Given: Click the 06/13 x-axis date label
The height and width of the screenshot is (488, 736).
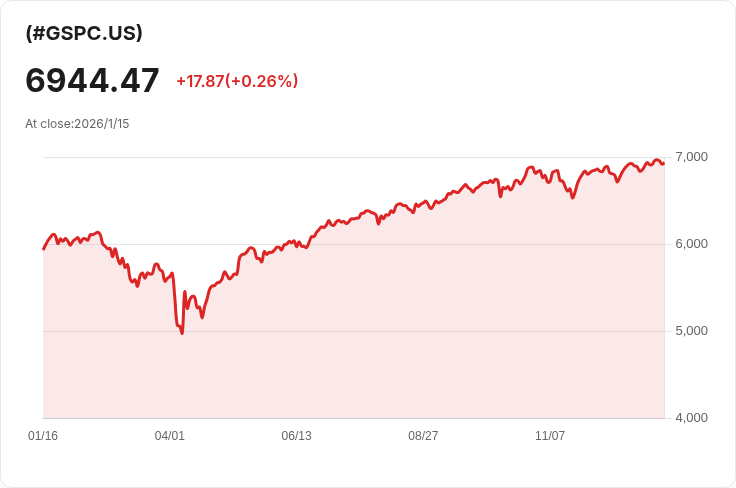Looking at the screenshot, I should tap(296, 436).
